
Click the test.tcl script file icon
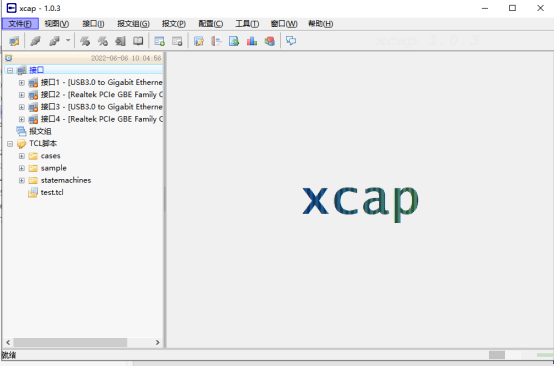pos(33,193)
